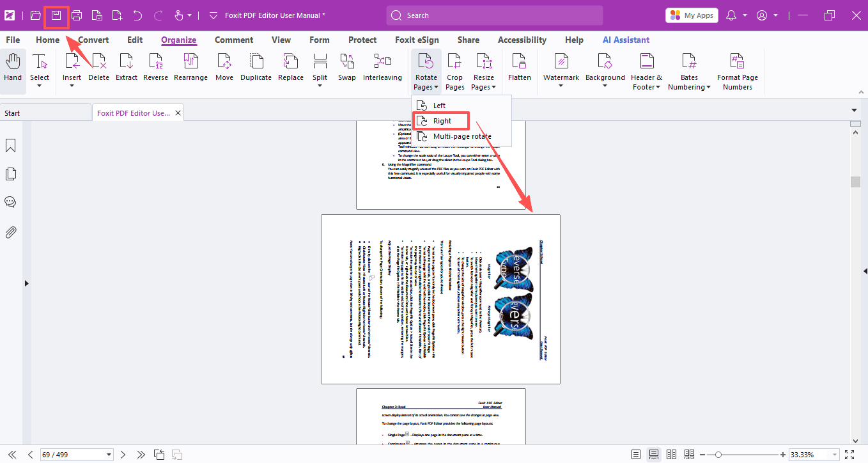Open a file with the folder icon
Screen dimensions: 868x463
pyautogui.click(x=36, y=15)
